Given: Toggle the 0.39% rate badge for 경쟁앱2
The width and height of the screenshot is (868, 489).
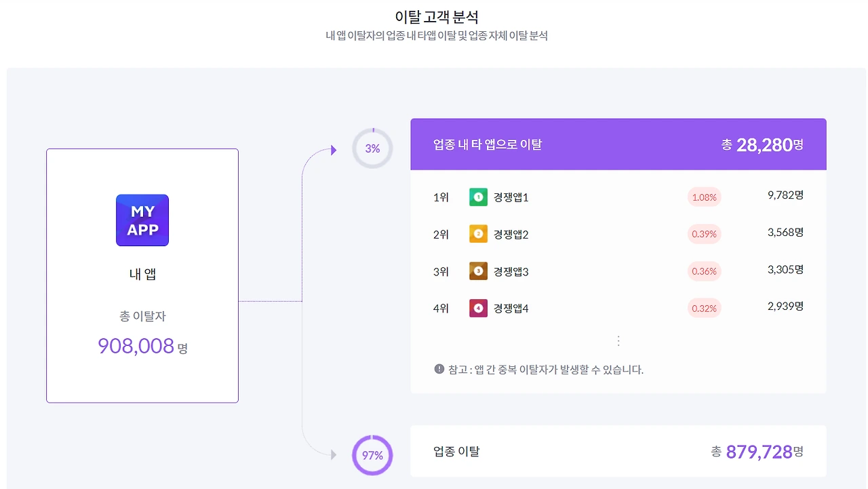Looking at the screenshot, I should point(704,233).
